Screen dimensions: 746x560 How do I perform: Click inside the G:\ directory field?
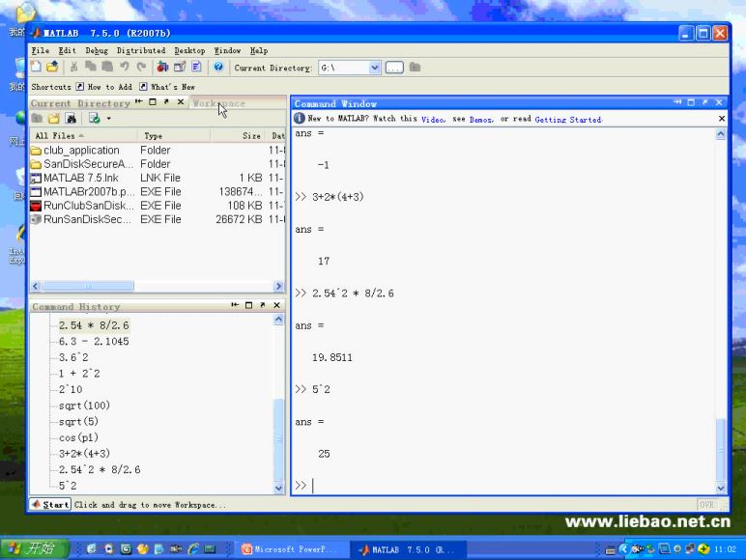[344, 68]
